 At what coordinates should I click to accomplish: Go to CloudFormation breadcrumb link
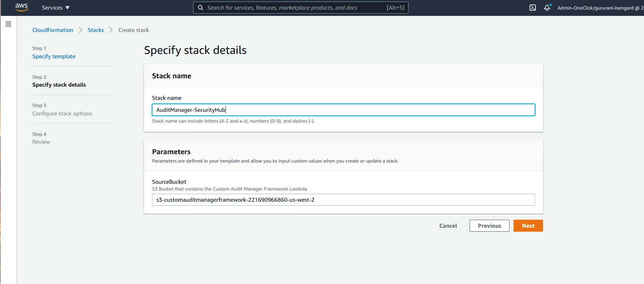53,30
